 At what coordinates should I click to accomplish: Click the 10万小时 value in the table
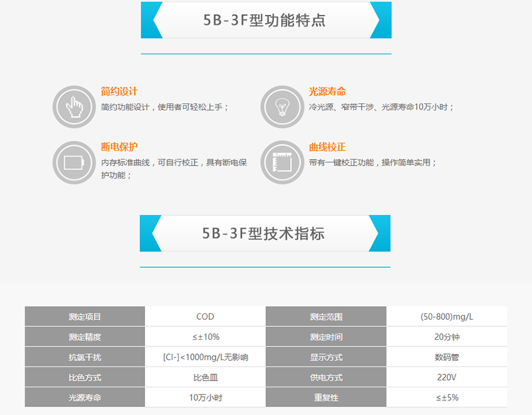coord(205,397)
